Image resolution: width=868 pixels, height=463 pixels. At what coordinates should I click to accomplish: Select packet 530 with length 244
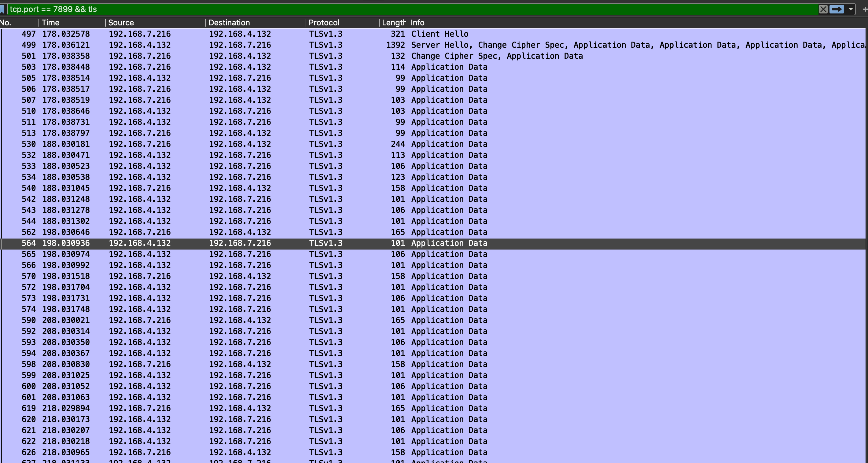[x=433, y=144]
